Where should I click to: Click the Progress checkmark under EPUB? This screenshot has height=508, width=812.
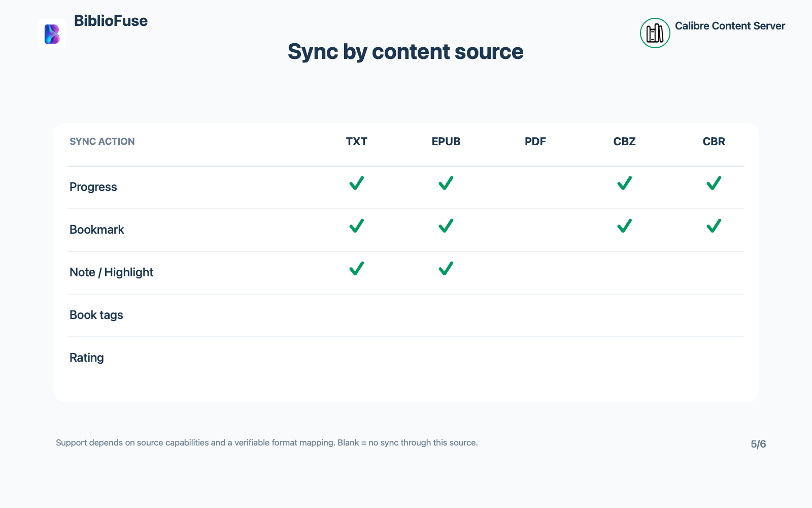(446, 183)
